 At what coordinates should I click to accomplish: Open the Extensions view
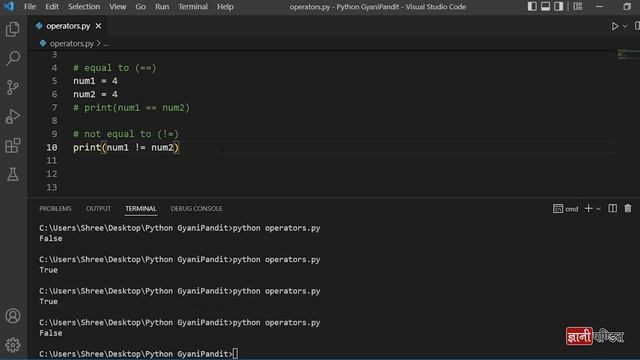(13, 145)
